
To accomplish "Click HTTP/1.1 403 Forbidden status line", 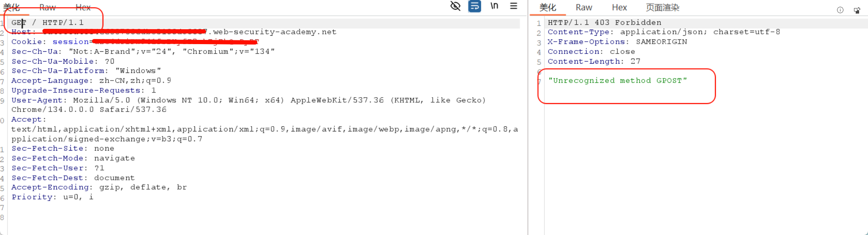I will point(604,22).
